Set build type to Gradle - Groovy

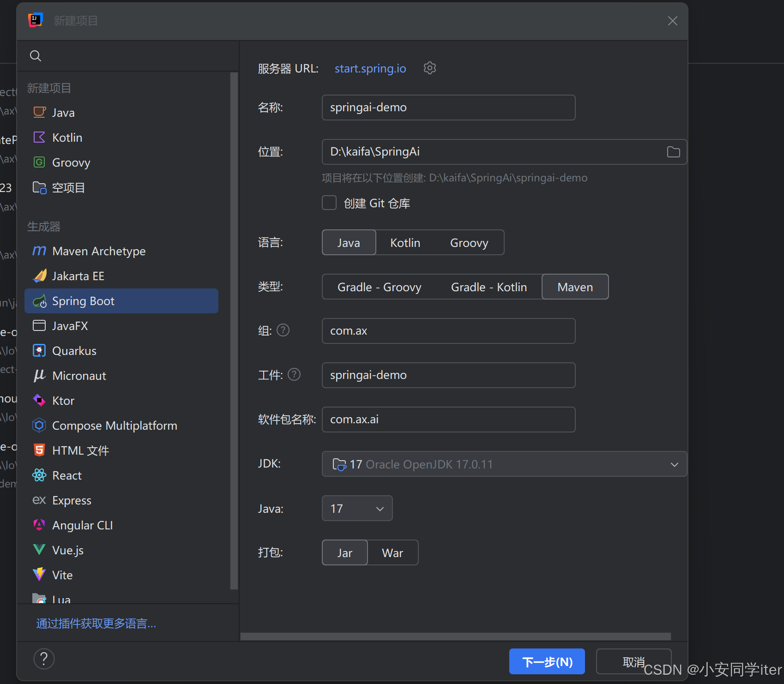click(380, 287)
